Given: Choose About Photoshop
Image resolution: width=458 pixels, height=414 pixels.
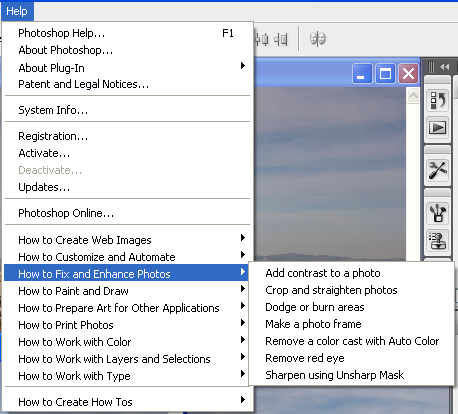Looking at the screenshot, I should [127, 50].
